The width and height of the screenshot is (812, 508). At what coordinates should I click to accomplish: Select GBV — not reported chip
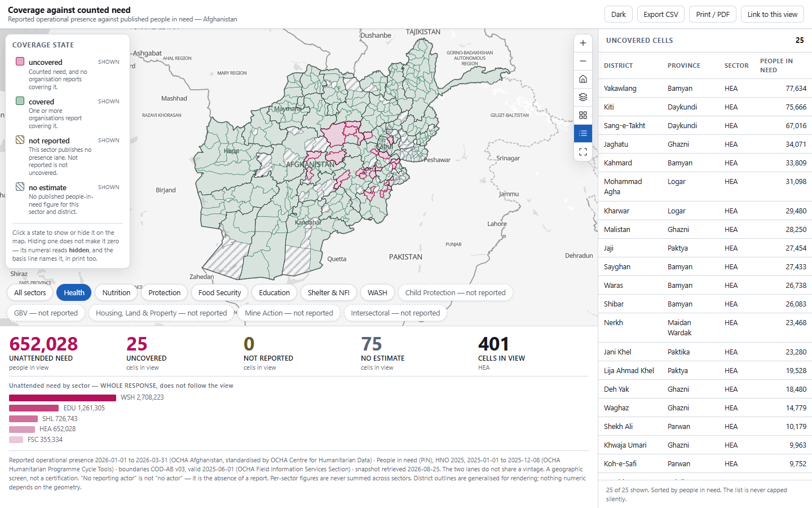click(46, 313)
